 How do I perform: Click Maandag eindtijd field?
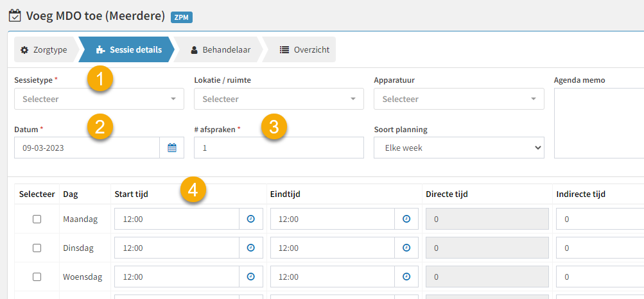click(x=333, y=219)
